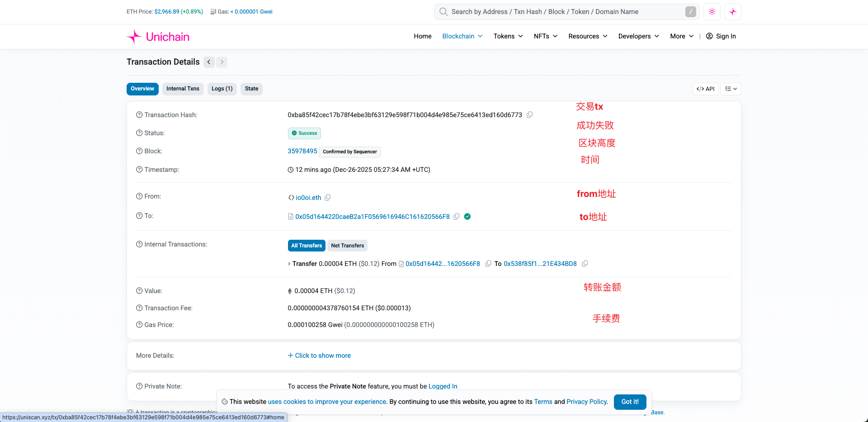Screen dimensions: 868x422
Task: Switch to the Internal Txns tab
Action: click(183, 89)
